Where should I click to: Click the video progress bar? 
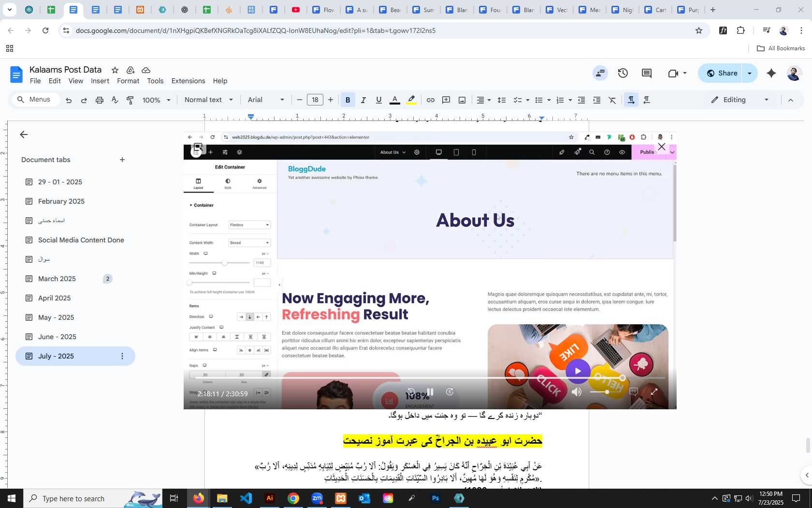pos(430,378)
